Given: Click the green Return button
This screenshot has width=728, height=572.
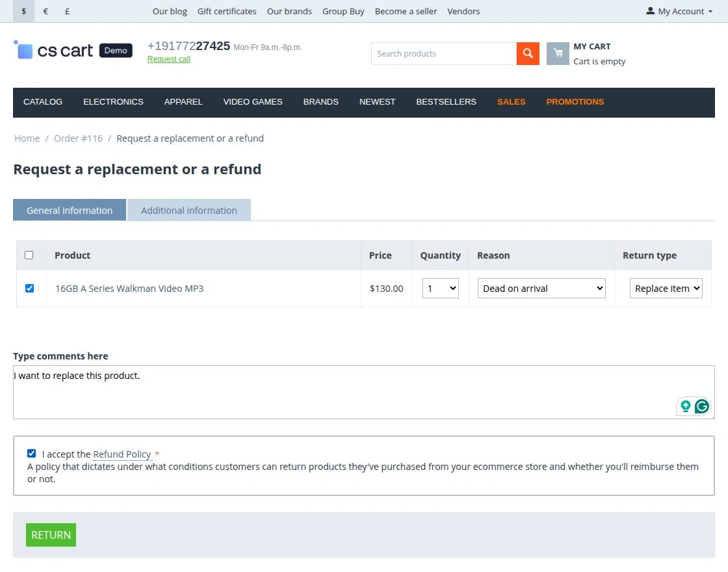Looking at the screenshot, I should [x=51, y=535].
